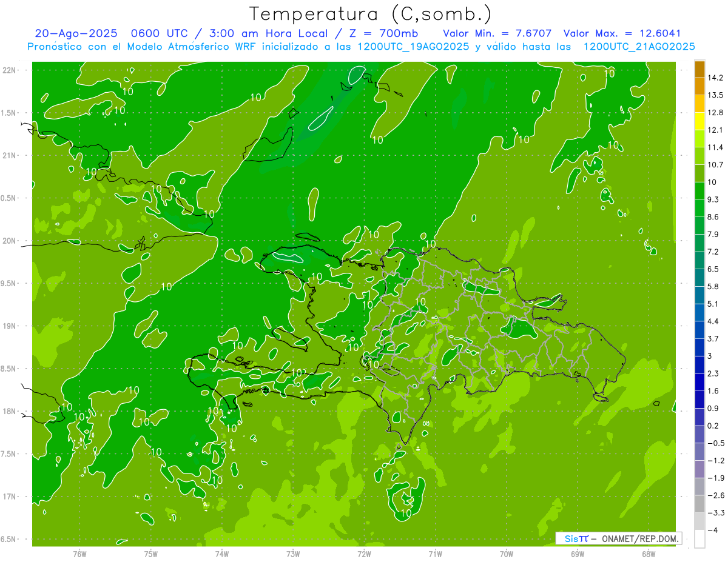Click the "0.9" color scale label
Image resolution: width=728 pixels, height=562 pixels.
point(713,408)
